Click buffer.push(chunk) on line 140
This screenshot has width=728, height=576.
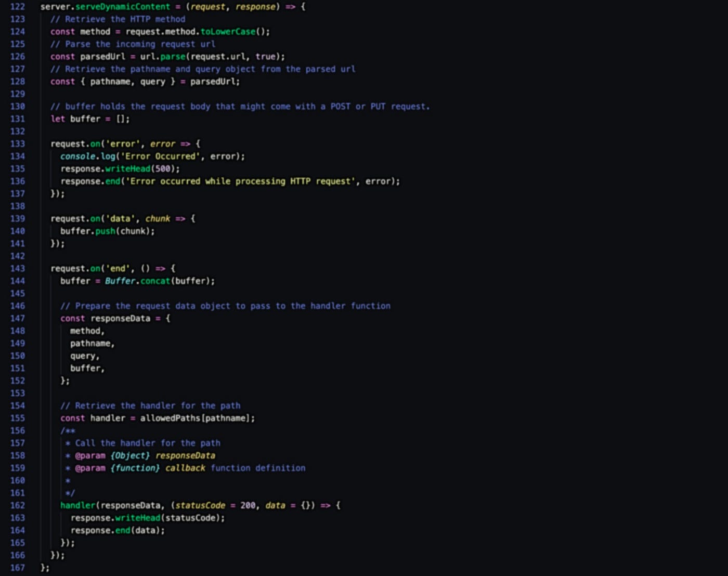106,231
